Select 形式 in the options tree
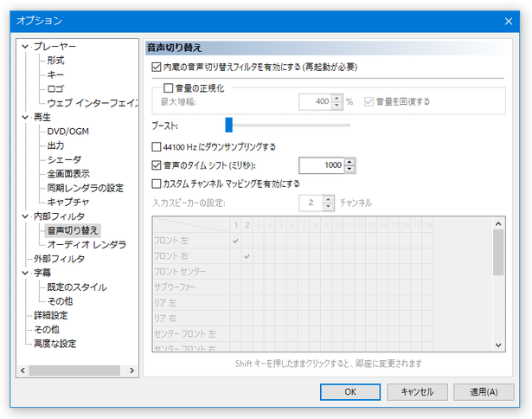The height and width of the screenshot is (419, 532). coord(55,61)
